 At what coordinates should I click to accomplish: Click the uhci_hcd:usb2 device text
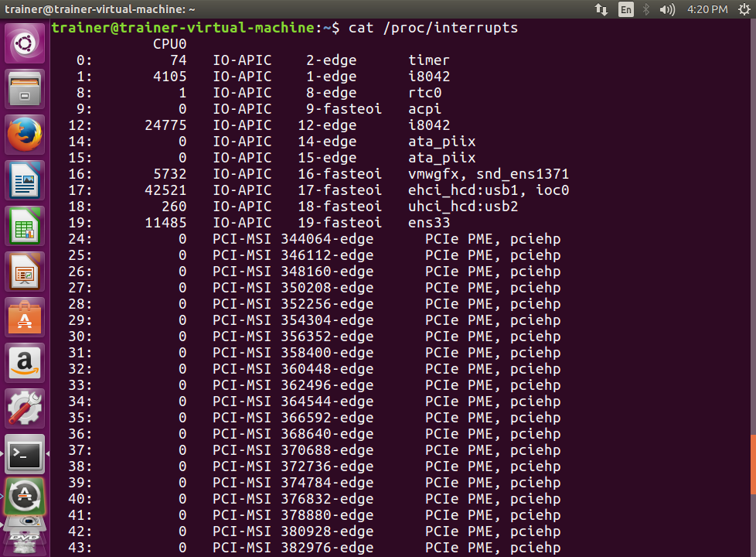(463, 207)
